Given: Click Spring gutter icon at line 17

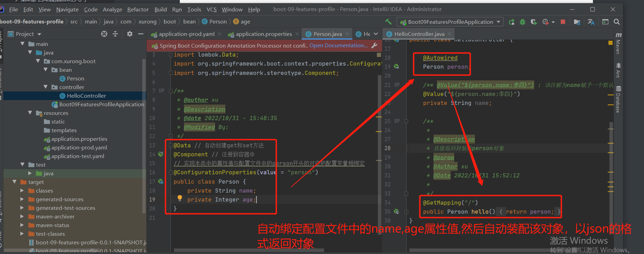Looking at the screenshot, I should (x=161, y=181).
